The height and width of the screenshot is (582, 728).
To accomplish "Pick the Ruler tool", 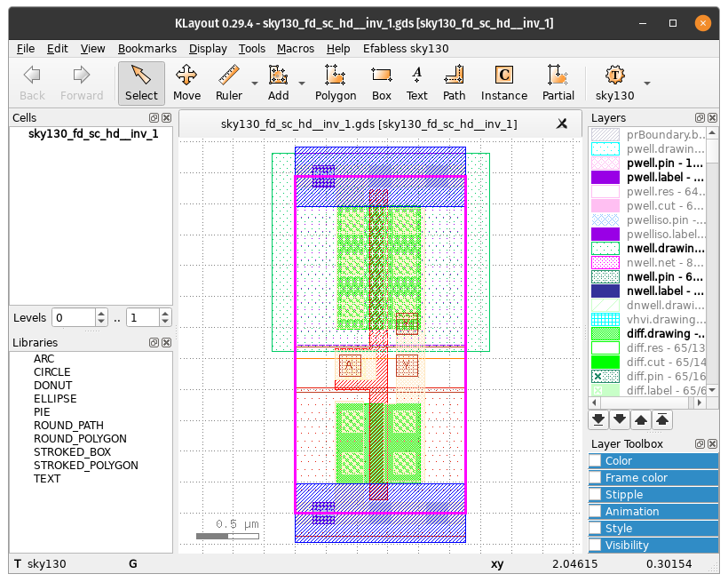I will (229, 84).
